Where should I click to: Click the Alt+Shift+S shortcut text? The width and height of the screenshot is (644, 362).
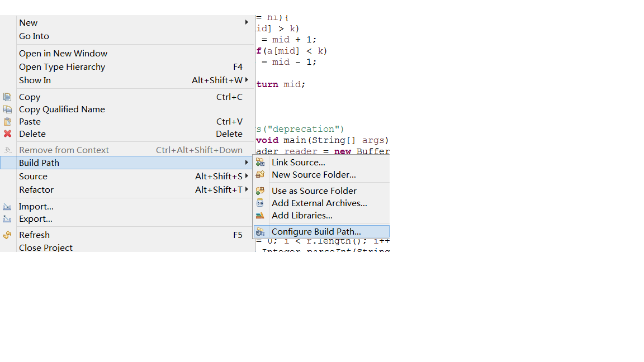[x=219, y=176]
